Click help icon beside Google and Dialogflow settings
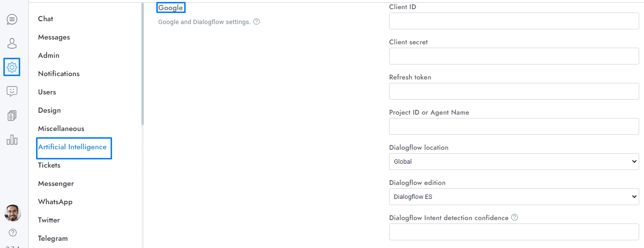Screen dimensions: 644x248 257,22
